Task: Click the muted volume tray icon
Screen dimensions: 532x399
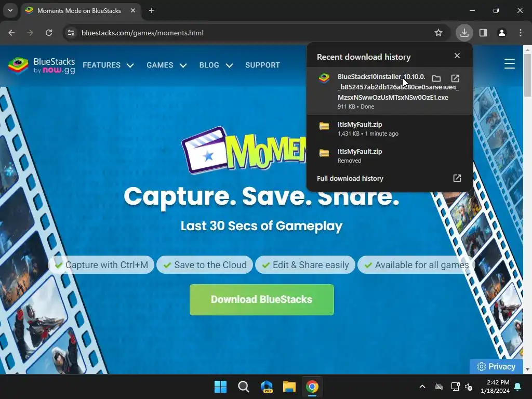Action: [469, 387]
